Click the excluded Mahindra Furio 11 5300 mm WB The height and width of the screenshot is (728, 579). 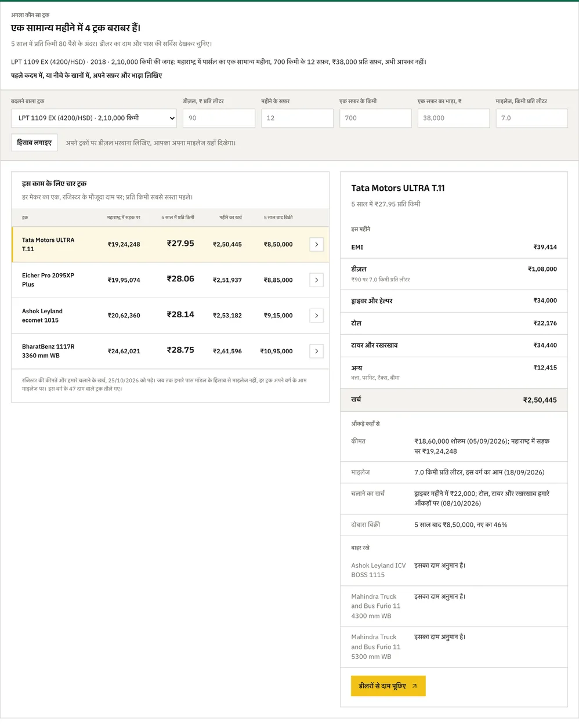(376, 647)
